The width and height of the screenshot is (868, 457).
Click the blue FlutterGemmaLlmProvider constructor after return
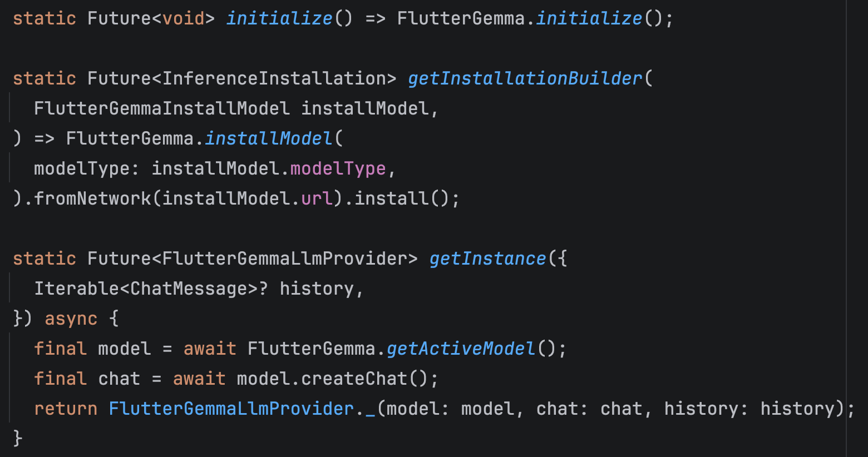click(x=231, y=409)
